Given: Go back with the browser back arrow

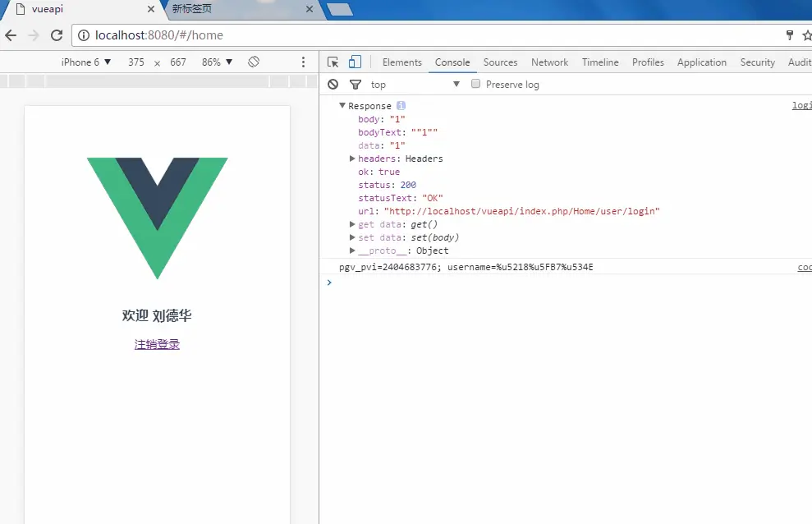Looking at the screenshot, I should click(11, 35).
